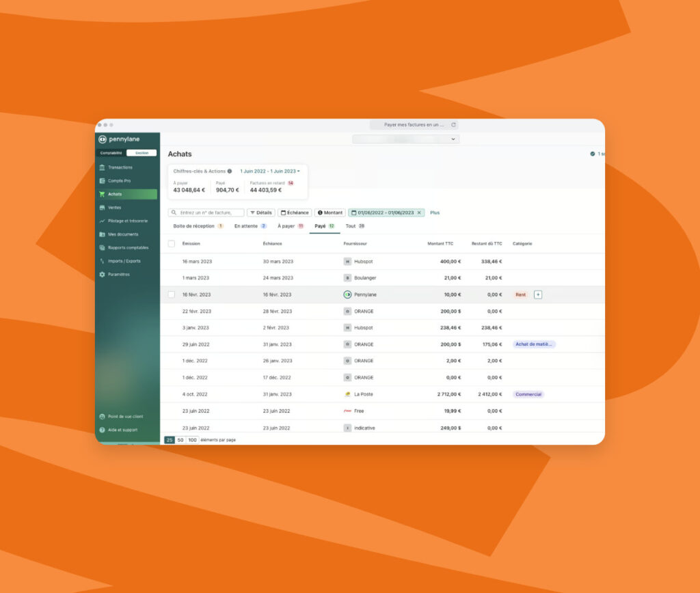
Task: Click the magnifier icon in the invoice search
Action: pyautogui.click(x=174, y=212)
